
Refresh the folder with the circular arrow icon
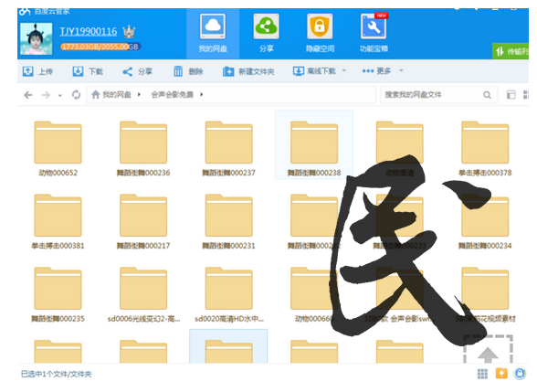76,95
